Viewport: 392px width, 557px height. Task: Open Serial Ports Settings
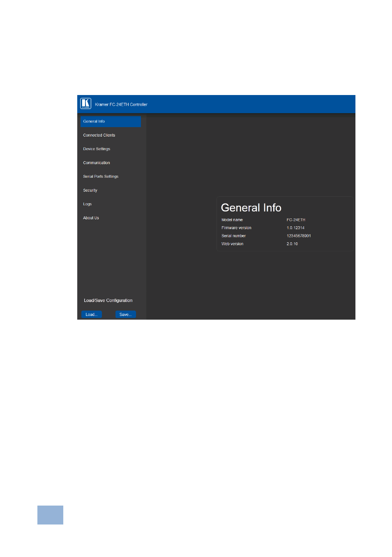(101, 176)
